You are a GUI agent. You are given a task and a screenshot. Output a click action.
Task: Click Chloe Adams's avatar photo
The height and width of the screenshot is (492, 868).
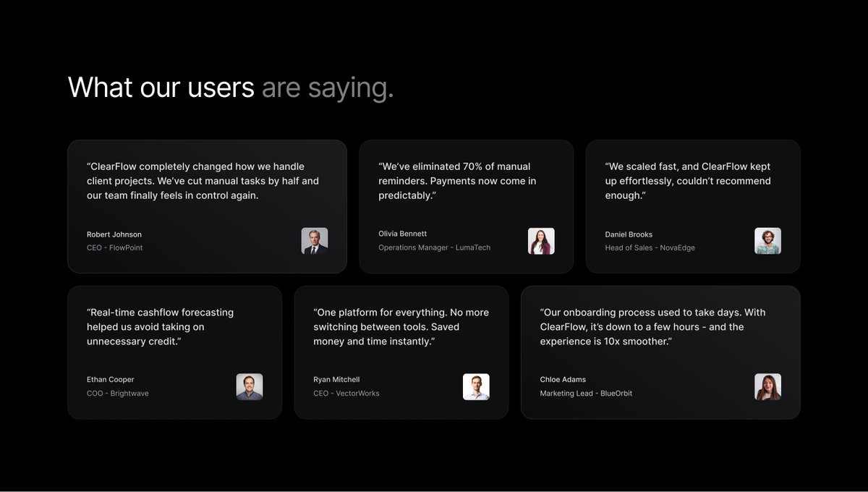[767, 386]
